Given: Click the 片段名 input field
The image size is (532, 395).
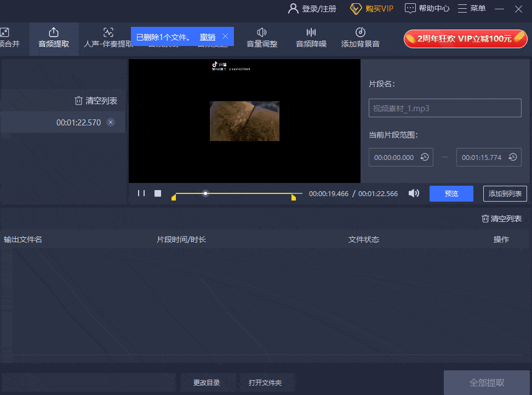Looking at the screenshot, I should click(x=444, y=108).
